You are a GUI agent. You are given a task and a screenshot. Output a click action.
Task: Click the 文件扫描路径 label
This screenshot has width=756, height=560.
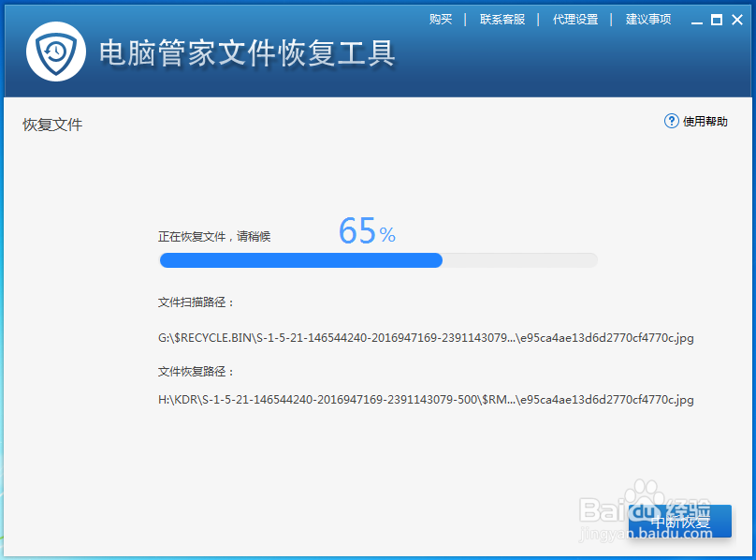(x=196, y=302)
